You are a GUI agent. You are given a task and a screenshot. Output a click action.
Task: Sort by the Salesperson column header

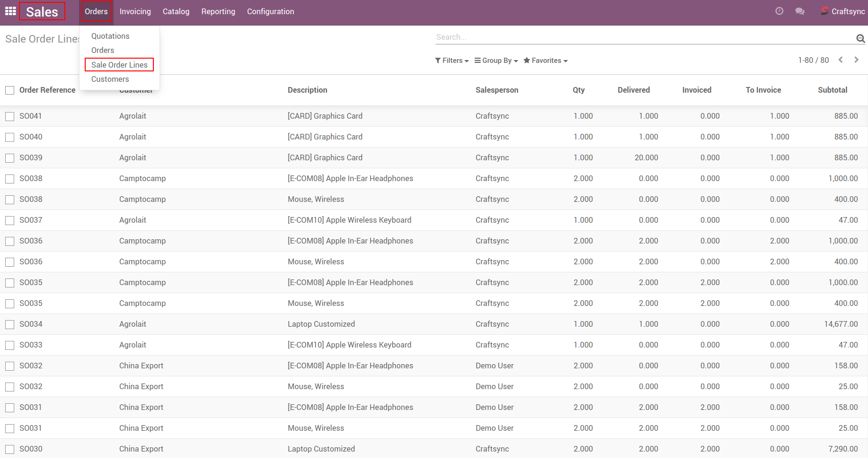(x=496, y=90)
